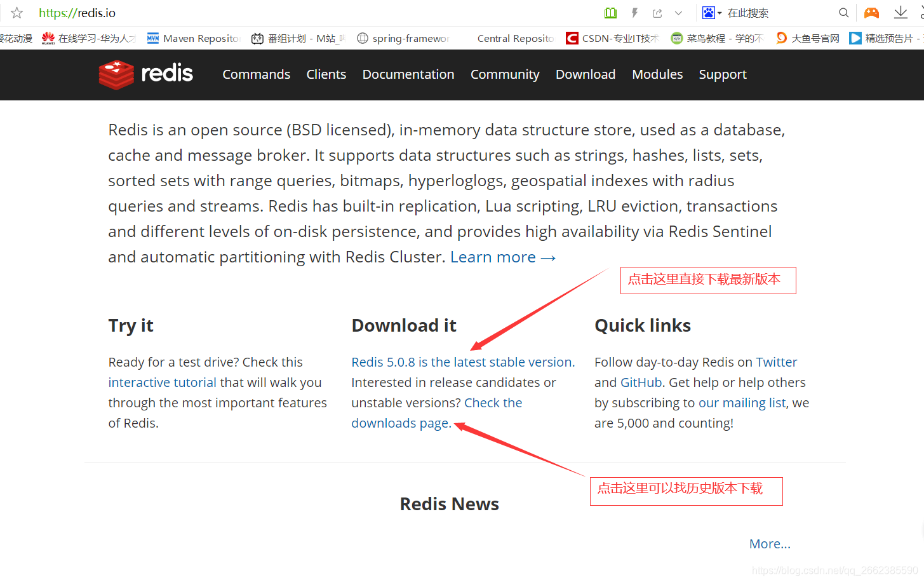Open the 在线学习-华为 Huawei bookmark
This screenshot has width=924, height=582.
coord(89,38)
